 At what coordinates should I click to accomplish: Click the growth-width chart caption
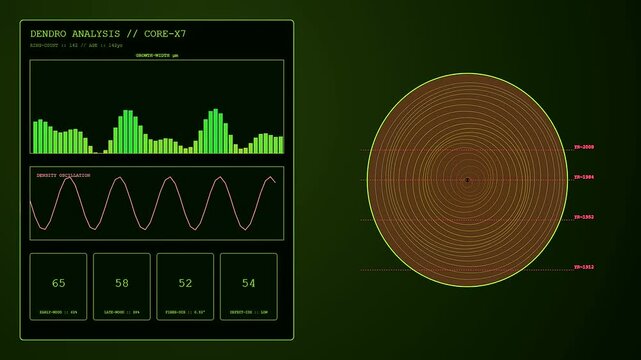click(x=157, y=55)
